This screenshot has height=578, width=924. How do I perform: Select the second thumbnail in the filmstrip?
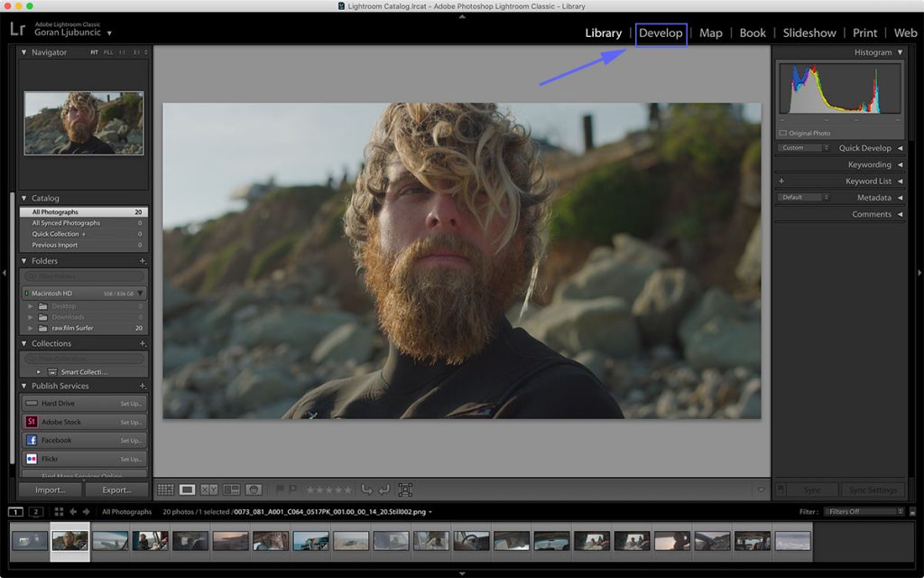pos(69,540)
